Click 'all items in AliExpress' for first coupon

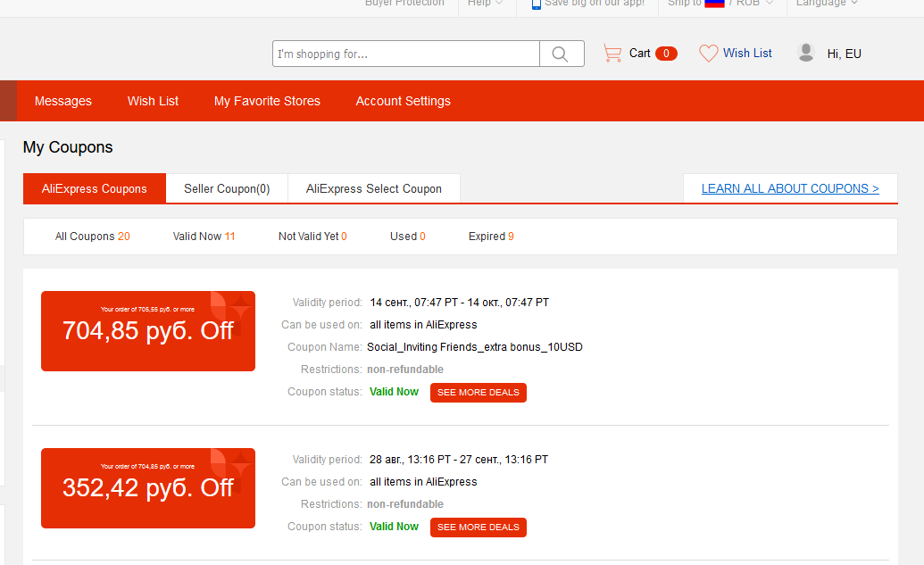tap(423, 325)
